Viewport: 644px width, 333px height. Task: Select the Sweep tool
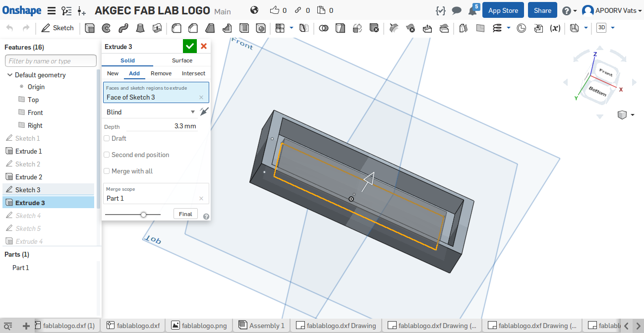[123, 28]
